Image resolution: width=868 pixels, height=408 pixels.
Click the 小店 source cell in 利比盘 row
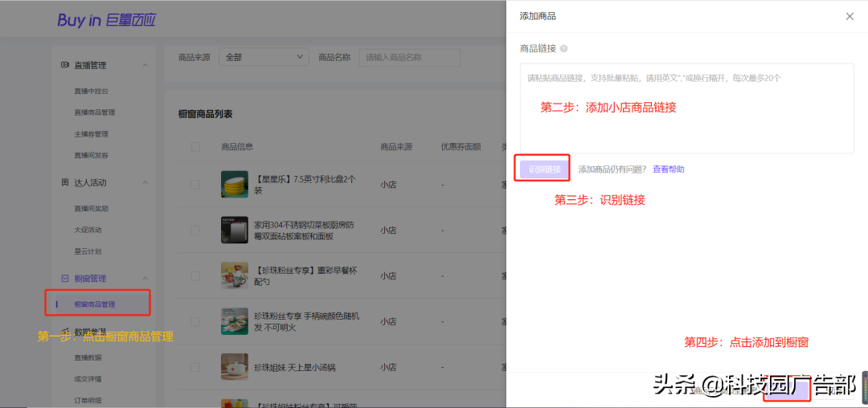coord(388,185)
